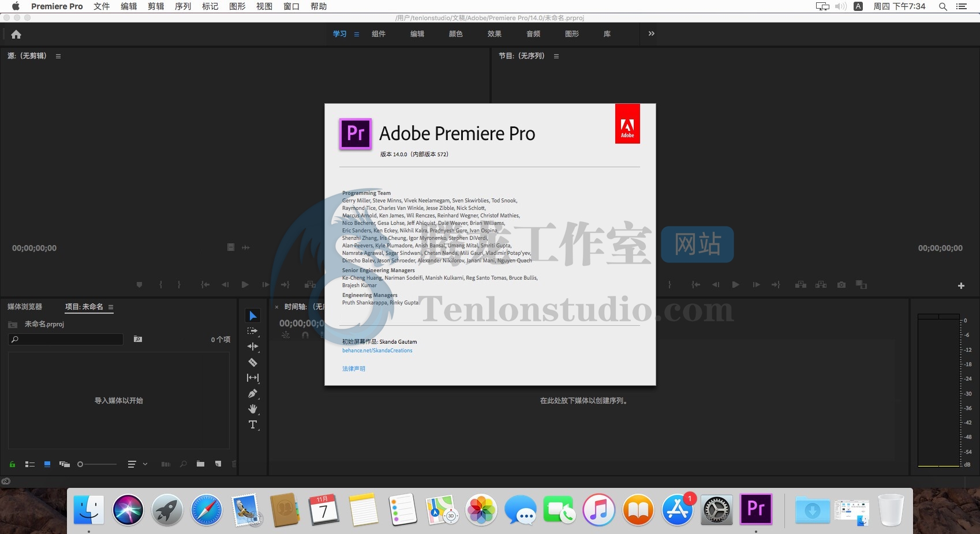This screenshot has height=534, width=980.
Task: Click the Source monitor timecode 00;00;00;00
Action: (x=35, y=248)
